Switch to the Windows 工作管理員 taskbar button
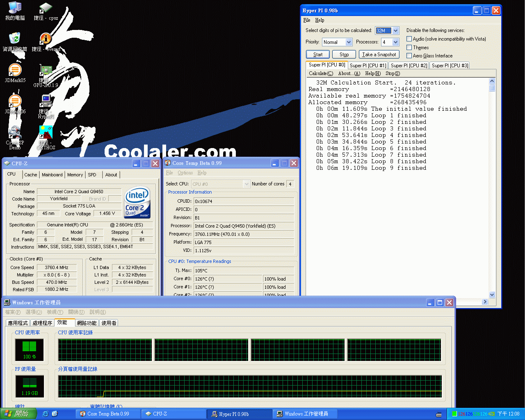 [x=306, y=414]
